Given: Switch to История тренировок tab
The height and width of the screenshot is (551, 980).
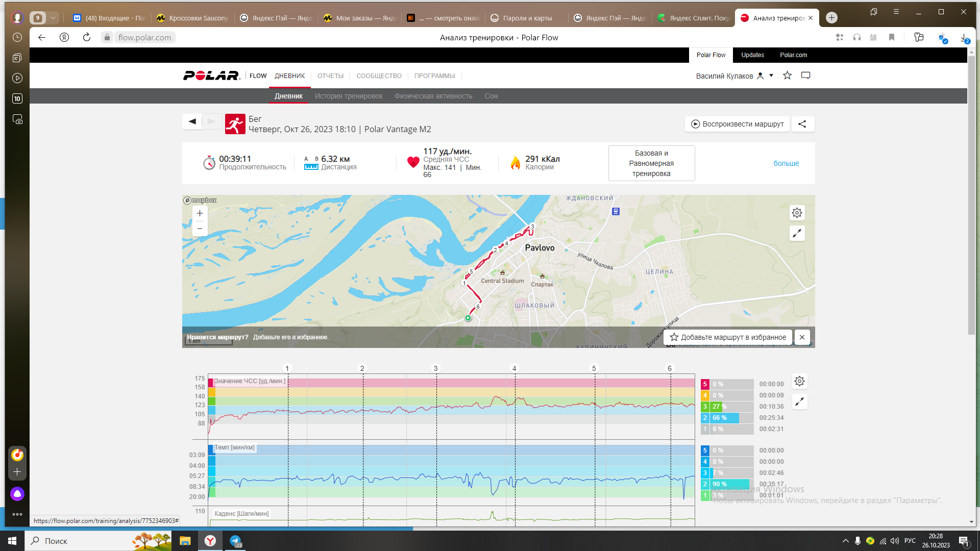Looking at the screenshot, I should (x=349, y=96).
